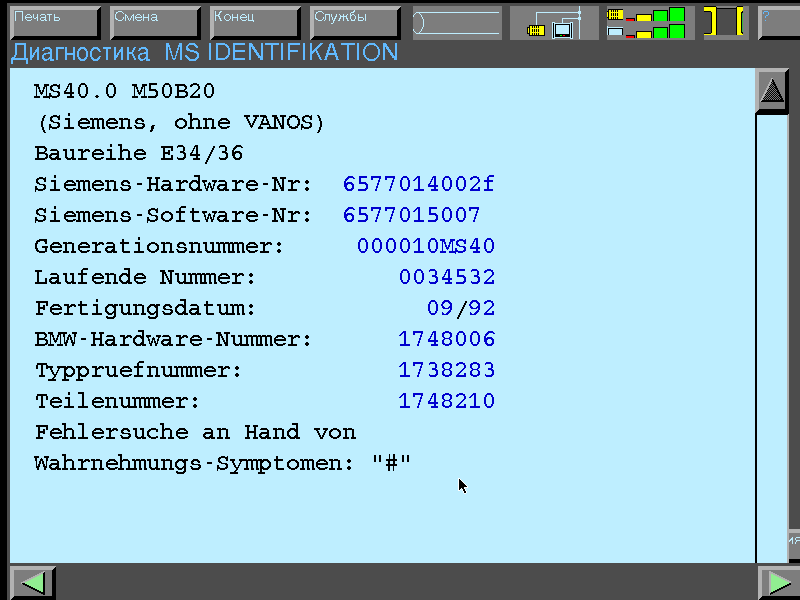This screenshot has height=600, width=800.
Task: Click the yellow brackets icon in toolbar
Action: coord(726,23)
